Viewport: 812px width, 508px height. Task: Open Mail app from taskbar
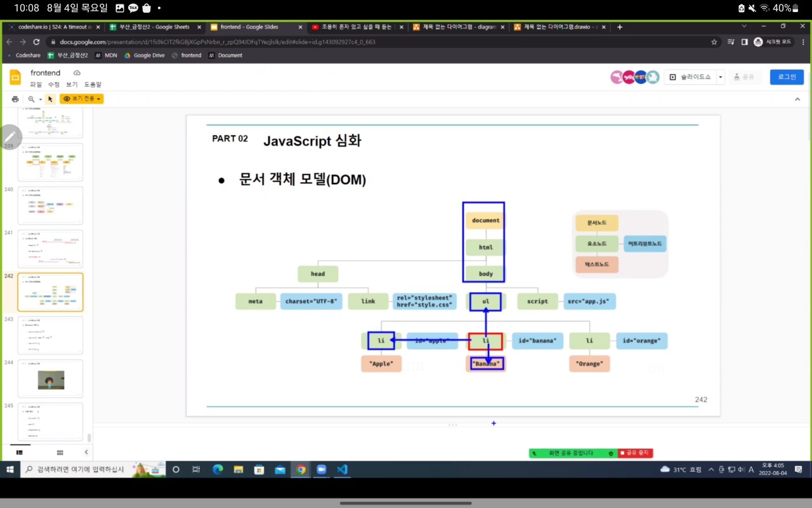[x=280, y=469]
